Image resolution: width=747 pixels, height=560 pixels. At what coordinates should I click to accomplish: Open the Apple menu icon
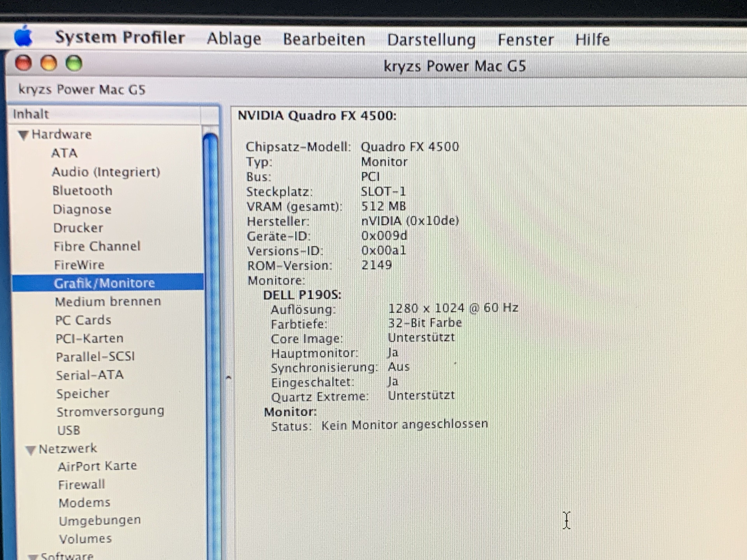(23, 36)
